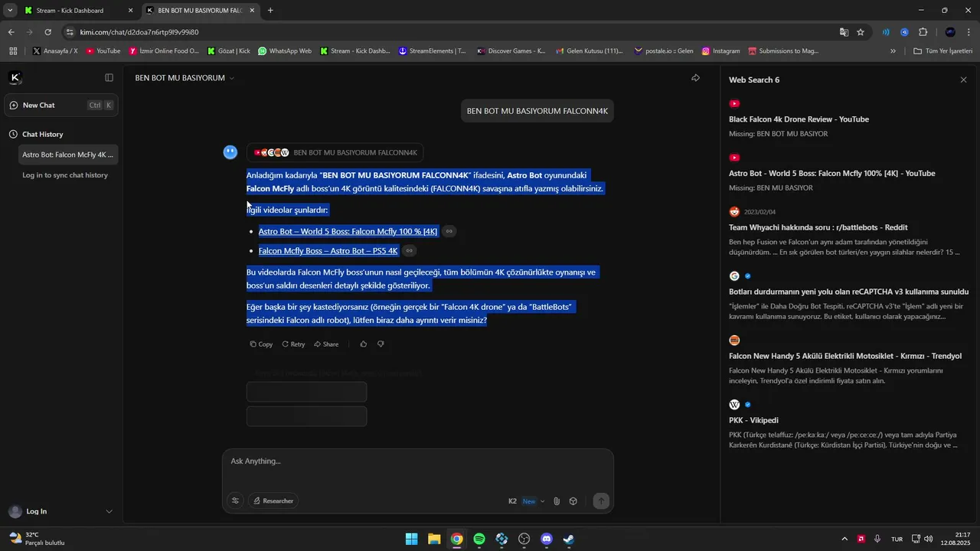
Task: Translate this page icon in address bar
Action: point(844,32)
